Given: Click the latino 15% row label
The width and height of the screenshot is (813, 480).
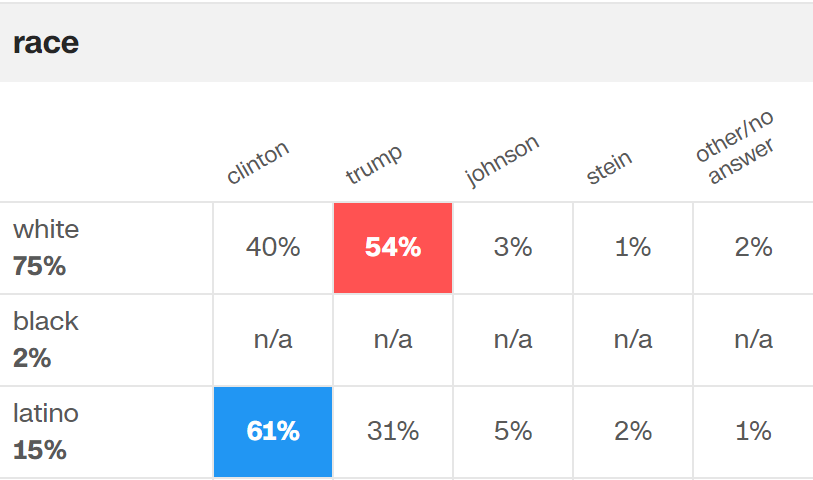Looking at the screenshot, I should [x=46, y=432].
